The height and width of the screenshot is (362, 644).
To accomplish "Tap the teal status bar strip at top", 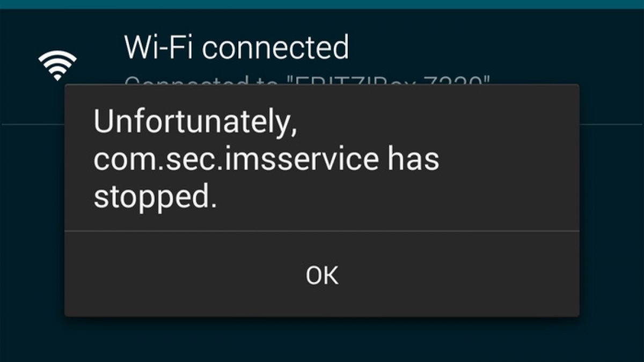I will [322, 4].
